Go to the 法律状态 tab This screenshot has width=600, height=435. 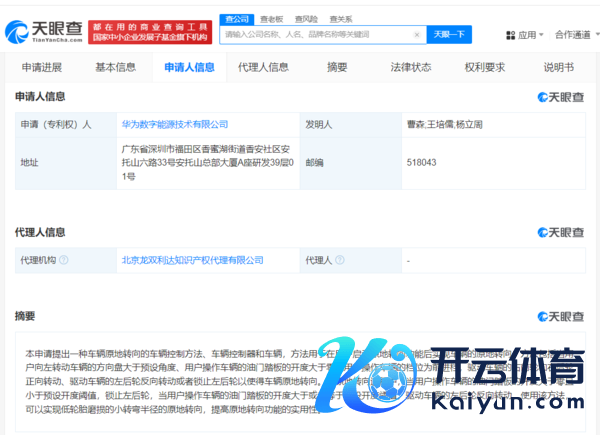(410, 67)
